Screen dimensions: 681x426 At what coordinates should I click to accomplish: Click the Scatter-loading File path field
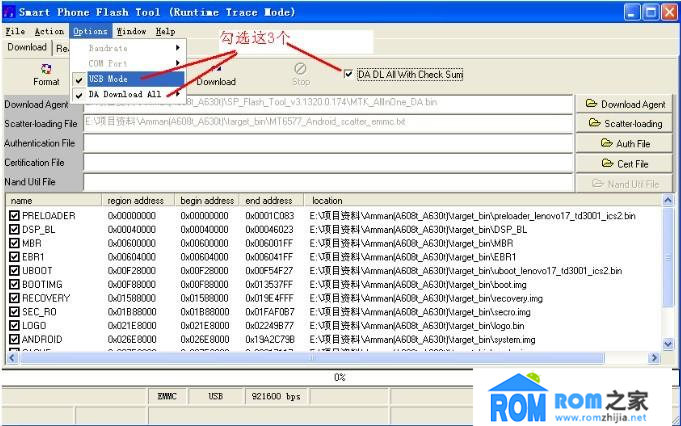click(328, 123)
